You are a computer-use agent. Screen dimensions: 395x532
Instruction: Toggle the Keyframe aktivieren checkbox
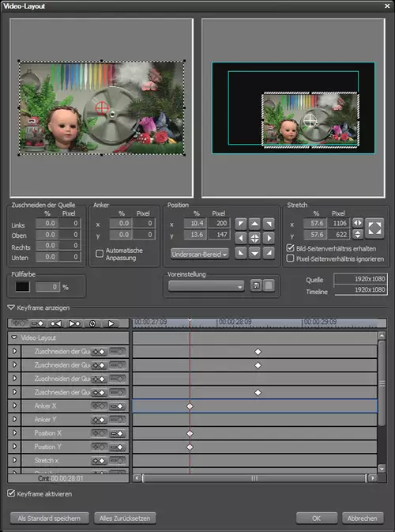(11, 493)
